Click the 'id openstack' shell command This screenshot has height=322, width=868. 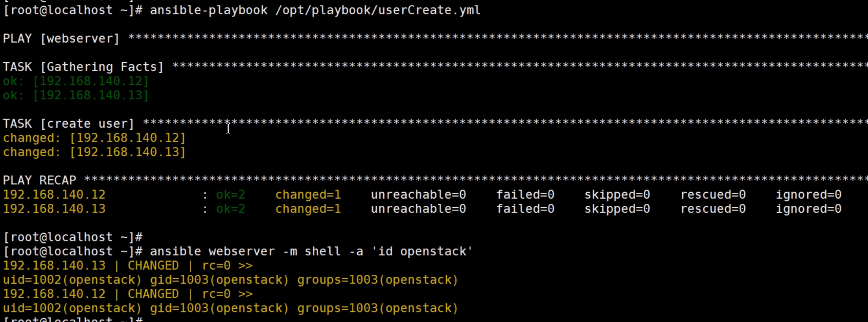(422, 251)
